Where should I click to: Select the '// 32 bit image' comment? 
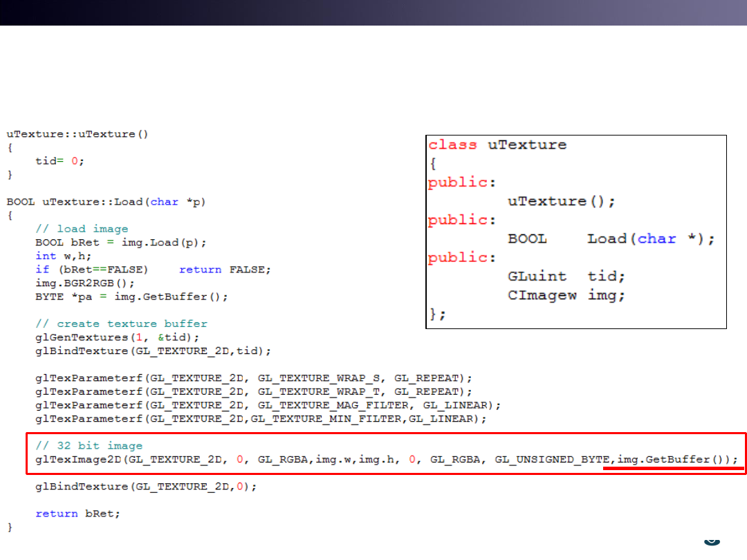[x=89, y=446]
